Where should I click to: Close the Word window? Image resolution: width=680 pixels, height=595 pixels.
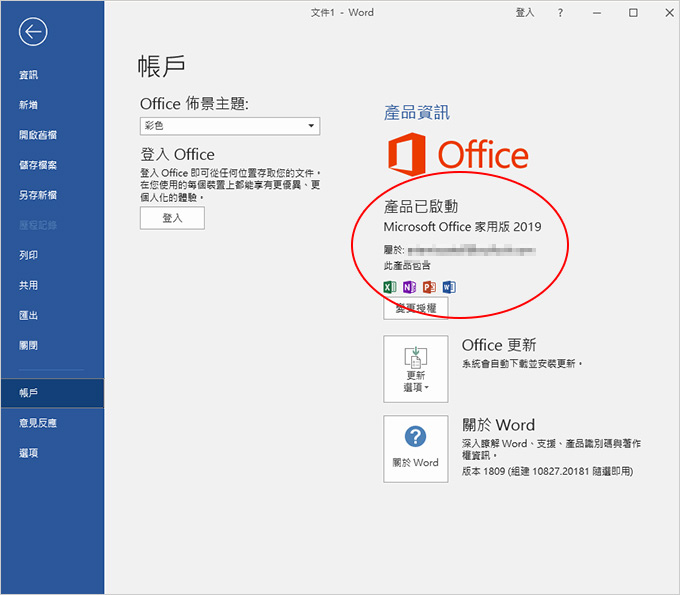click(670, 13)
